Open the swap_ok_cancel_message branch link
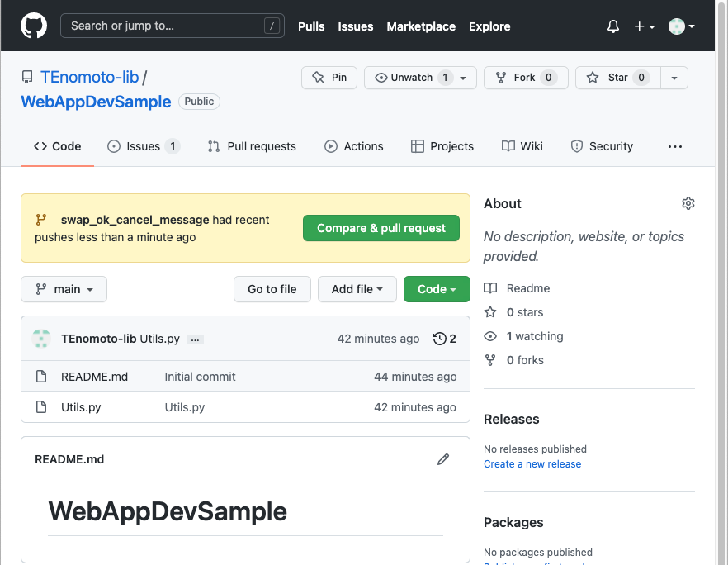The width and height of the screenshot is (728, 565). pyautogui.click(x=135, y=220)
